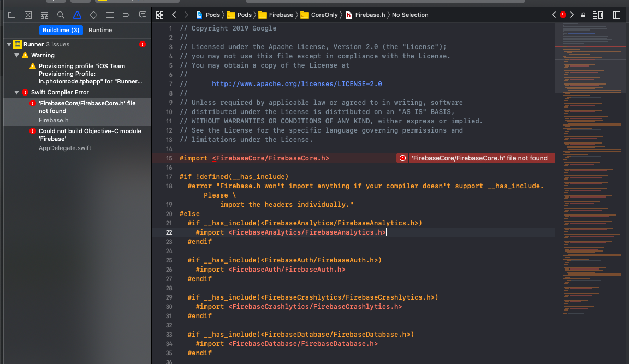The height and width of the screenshot is (364, 629).
Task: Go forward in editor history
Action: pos(186,15)
